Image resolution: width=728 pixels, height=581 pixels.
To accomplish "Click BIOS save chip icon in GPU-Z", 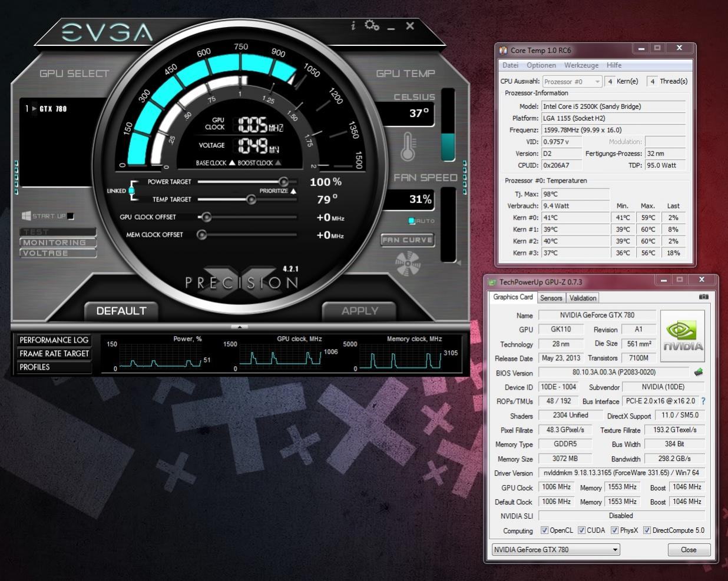I will pos(699,372).
